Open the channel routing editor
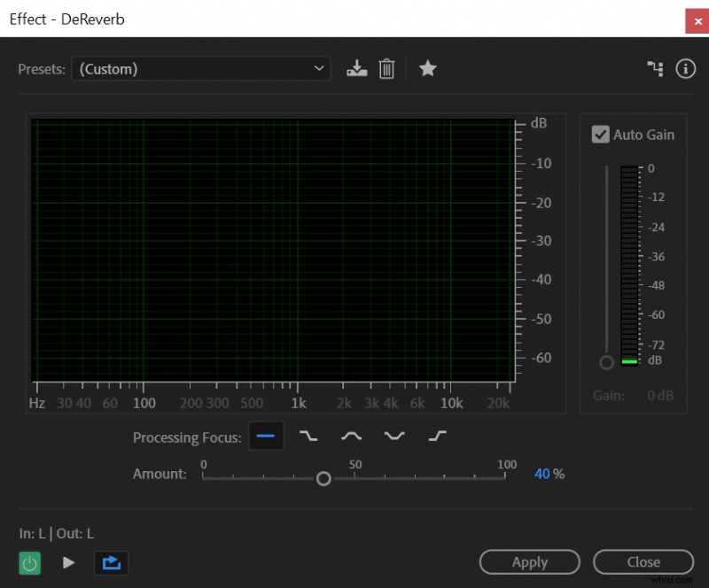The image size is (709, 588). [x=655, y=68]
